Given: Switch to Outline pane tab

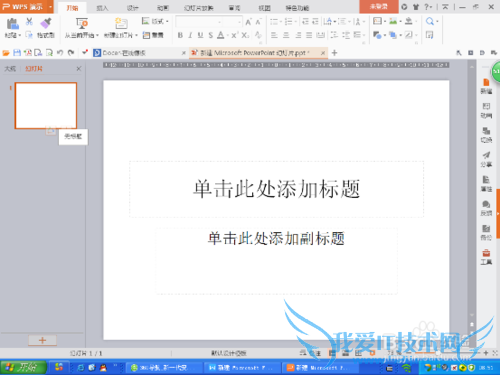Looking at the screenshot, I should (10, 69).
